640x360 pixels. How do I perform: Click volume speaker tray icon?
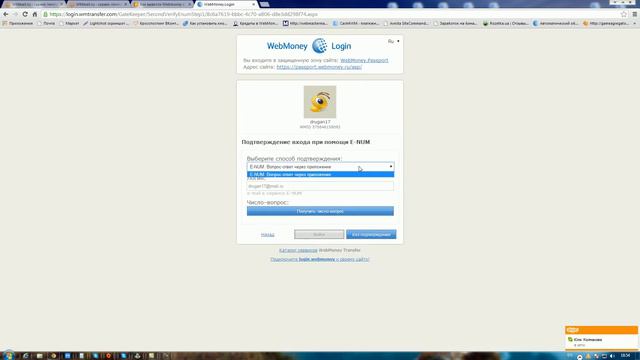point(612,356)
